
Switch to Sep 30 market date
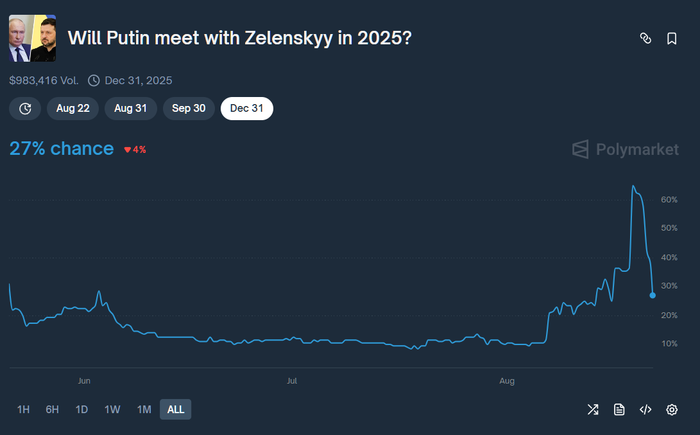coord(188,108)
